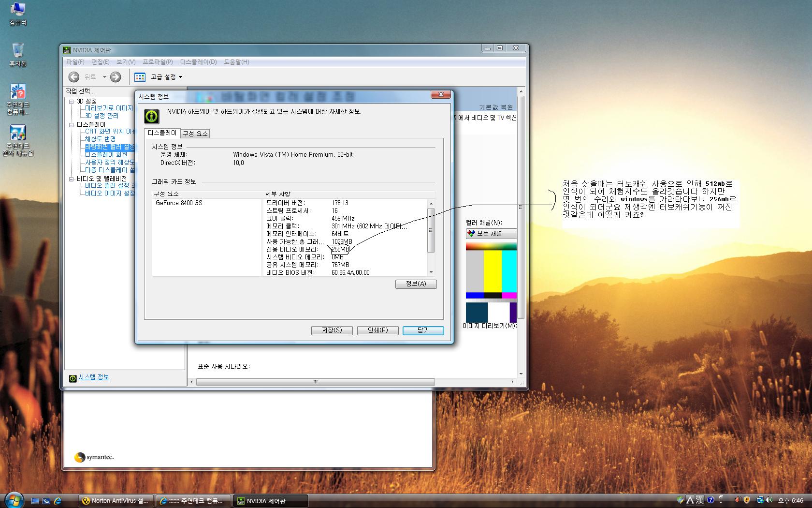
Task: Collapse the 디스플레이 tree node
Action: 72,125
